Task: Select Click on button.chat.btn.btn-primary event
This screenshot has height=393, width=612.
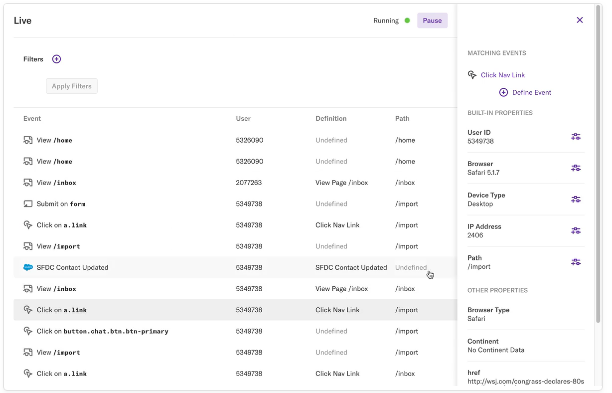Action: (102, 331)
